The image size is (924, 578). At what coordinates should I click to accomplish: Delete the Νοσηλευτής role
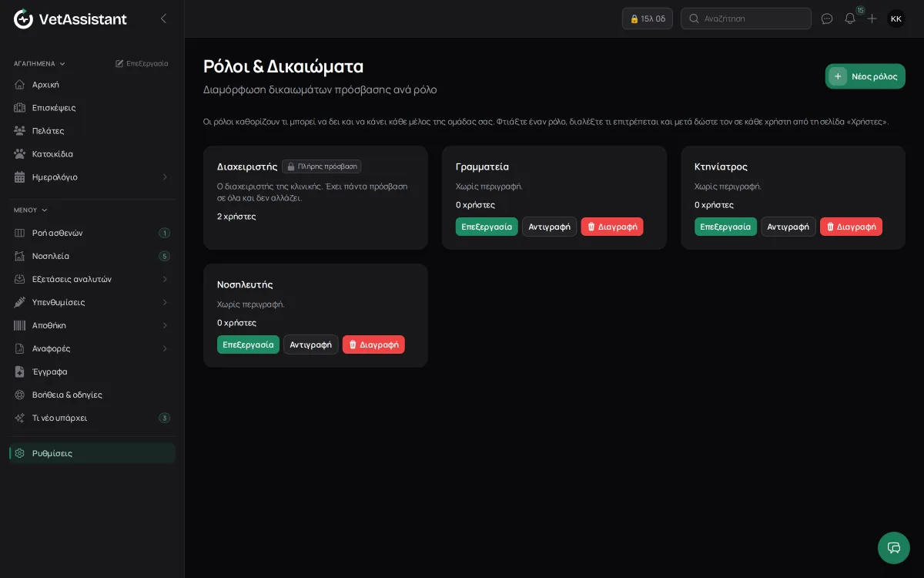(x=373, y=344)
